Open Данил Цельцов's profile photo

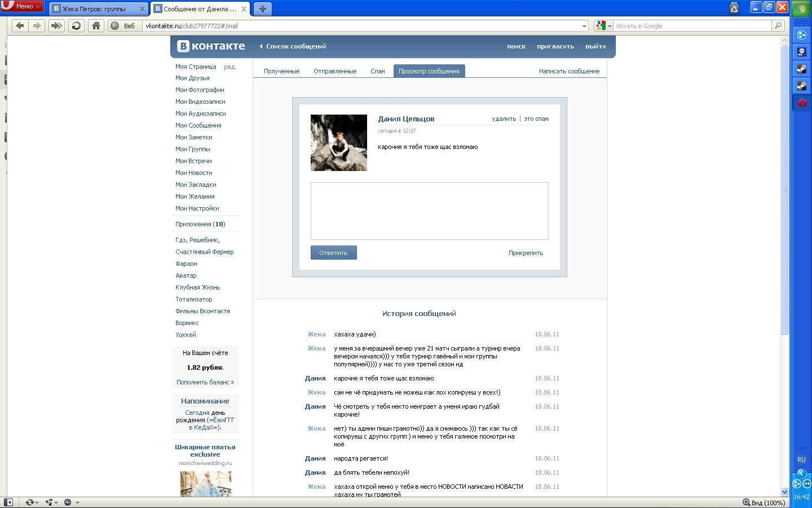click(339, 143)
